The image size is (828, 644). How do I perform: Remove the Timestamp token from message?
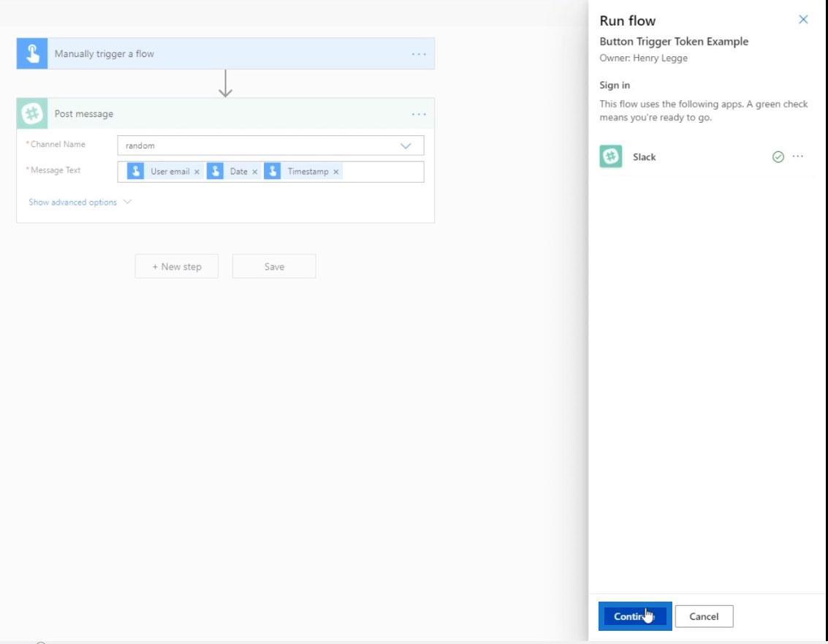pyautogui.click(x=336, y=172)
